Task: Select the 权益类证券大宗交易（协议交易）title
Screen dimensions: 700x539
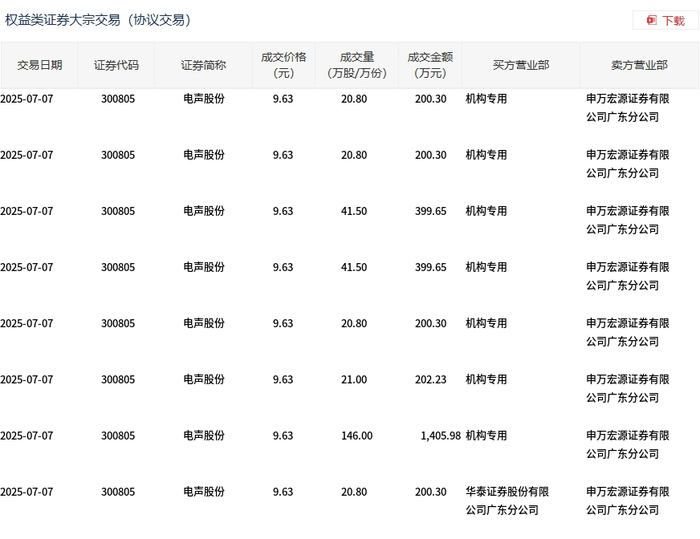Action: (98, 20)
